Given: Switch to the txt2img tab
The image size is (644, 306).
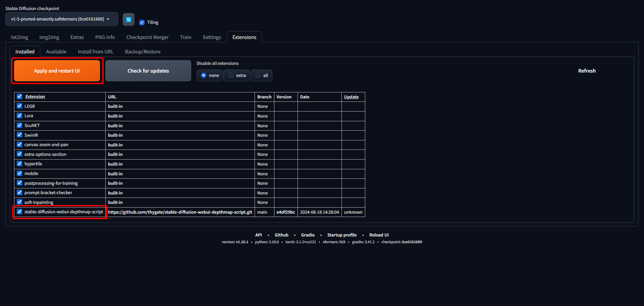Looking at the screenshot, I should tap(19, 37).
